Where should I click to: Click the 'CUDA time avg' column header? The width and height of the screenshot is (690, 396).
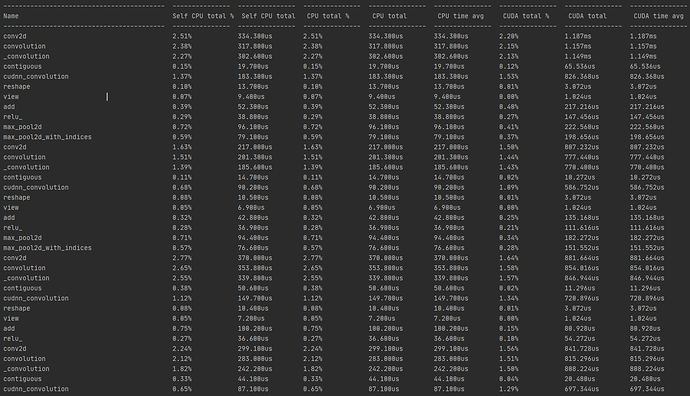(658, 16)
